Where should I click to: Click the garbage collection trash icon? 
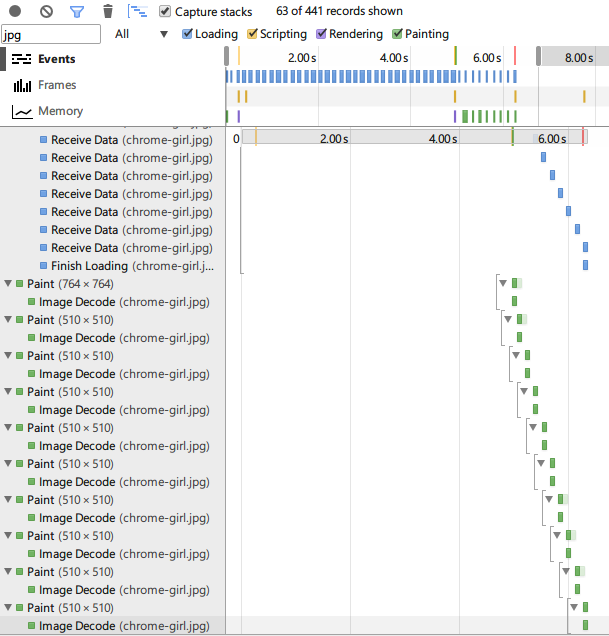pyautogui.click(x=108, y=12)
